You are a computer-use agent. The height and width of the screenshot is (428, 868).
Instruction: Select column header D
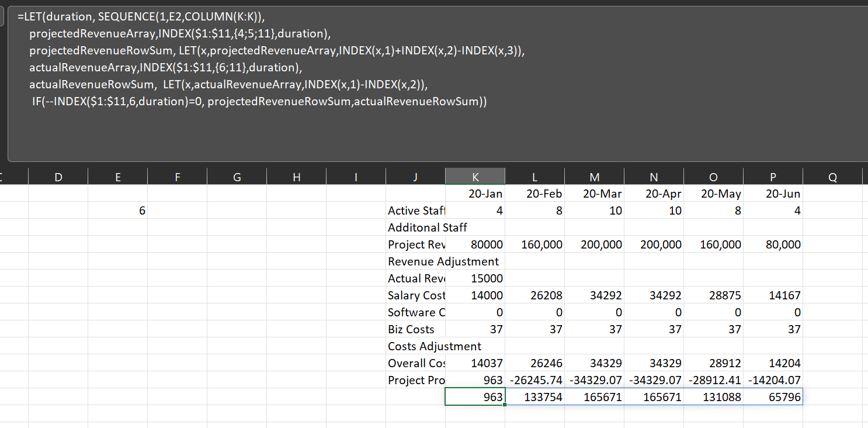(x=58, y=177)
